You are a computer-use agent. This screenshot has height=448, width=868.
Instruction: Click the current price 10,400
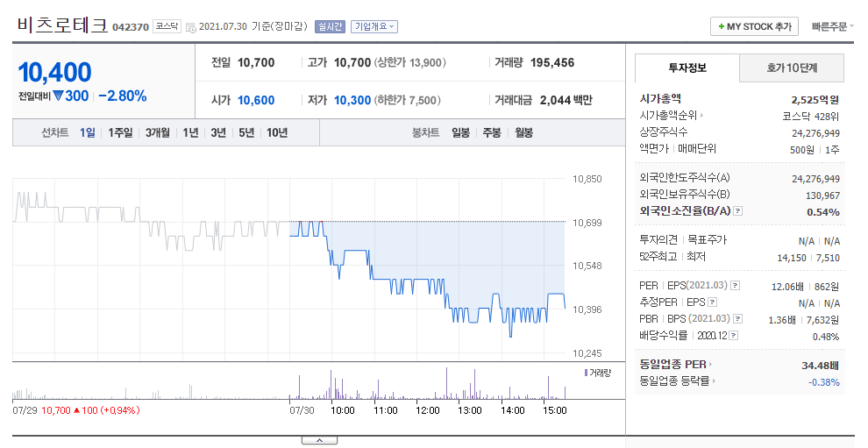tap(55, 72)
